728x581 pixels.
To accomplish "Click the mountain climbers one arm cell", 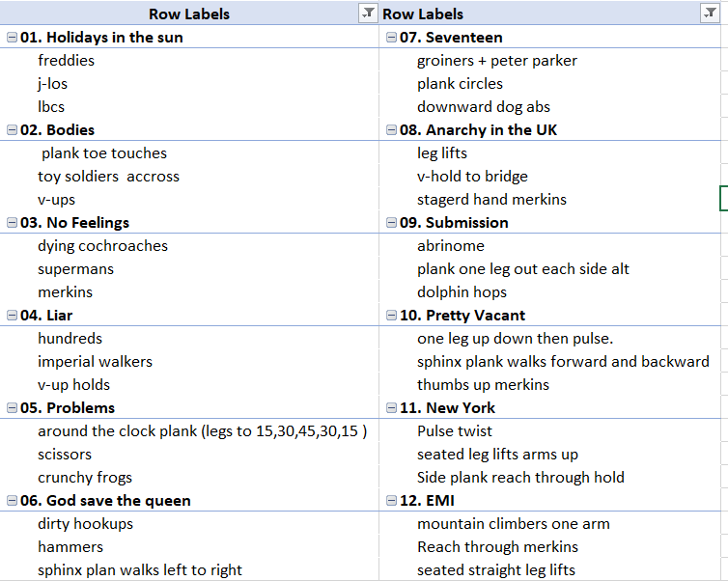I will pos(513,524).
